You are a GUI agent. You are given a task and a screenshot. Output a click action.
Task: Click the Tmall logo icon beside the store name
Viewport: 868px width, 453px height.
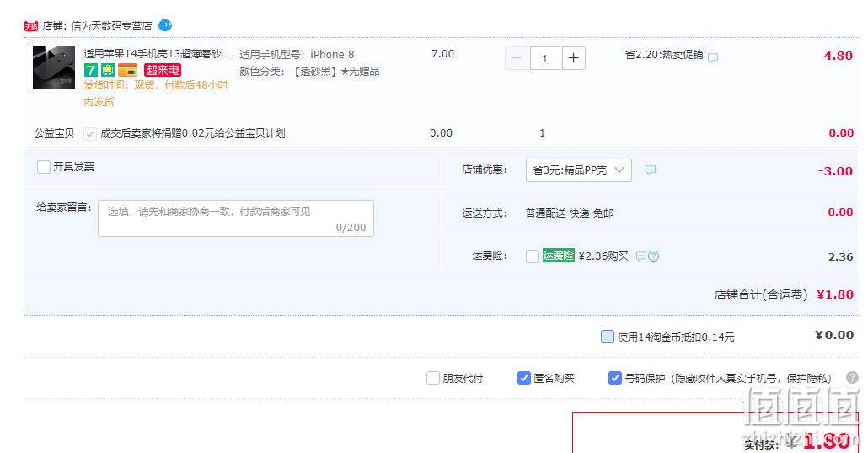31,26
